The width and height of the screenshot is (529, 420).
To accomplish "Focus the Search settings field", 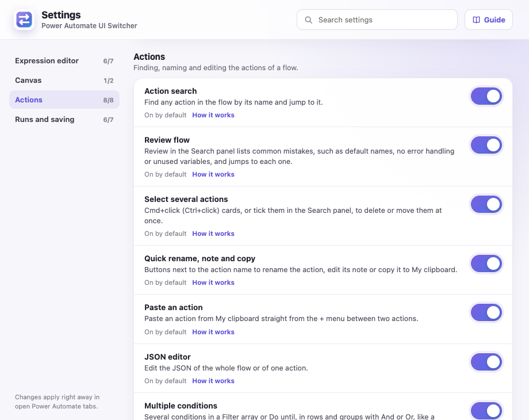I will [377, 20].
